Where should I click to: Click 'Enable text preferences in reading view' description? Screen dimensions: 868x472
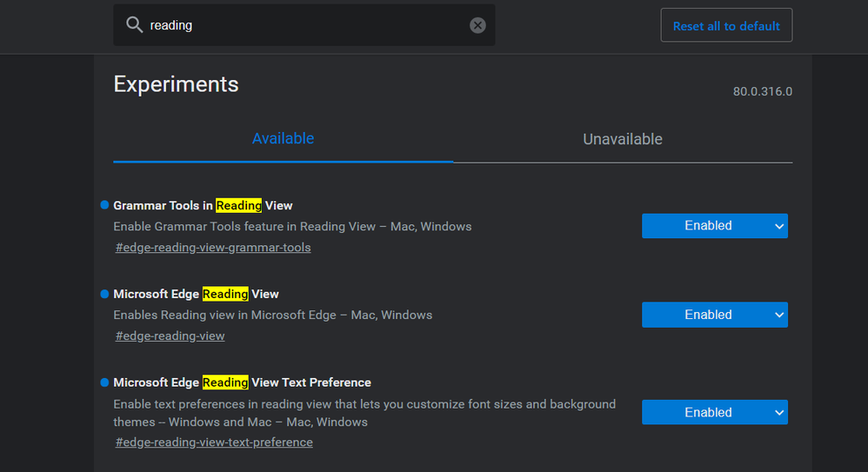(364, 413)
